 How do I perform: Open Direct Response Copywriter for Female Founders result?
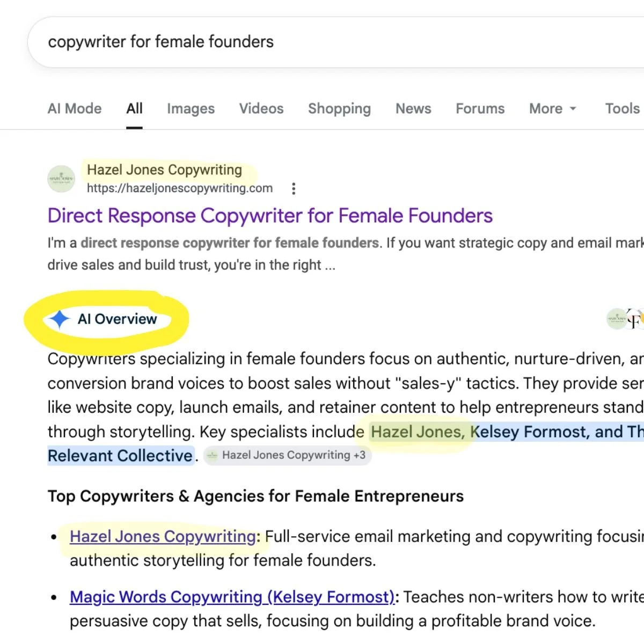click(x=270, y=216)
